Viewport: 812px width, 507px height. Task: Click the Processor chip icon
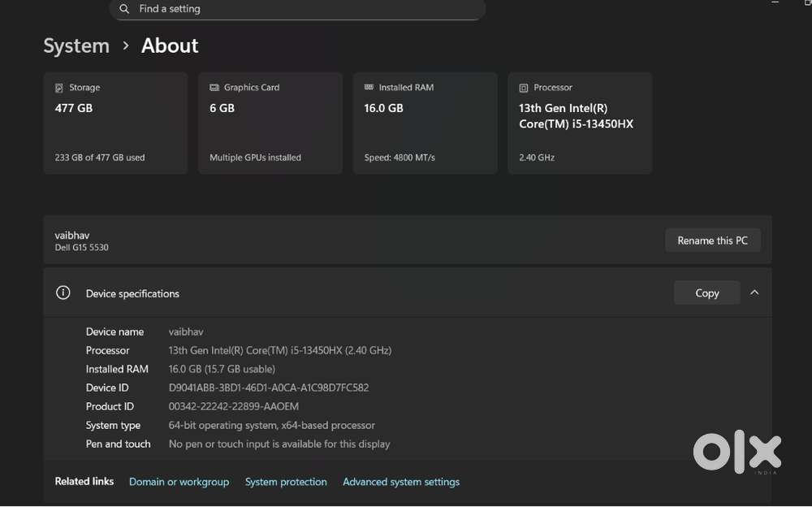(x=524, y=88)
